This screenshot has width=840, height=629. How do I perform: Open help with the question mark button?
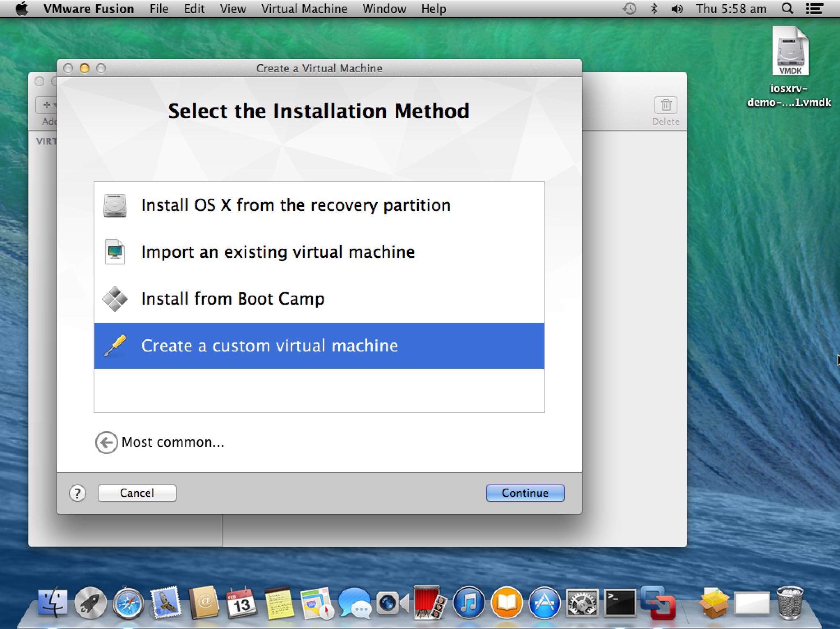[x=78, y=493]
